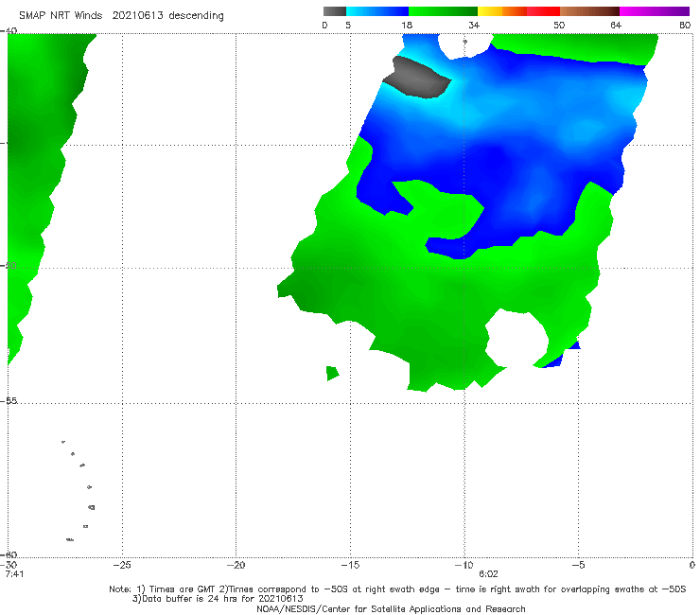Click the swath time label '6:02'
This screenshot has height=615, width=700.
tap(488, 574)
